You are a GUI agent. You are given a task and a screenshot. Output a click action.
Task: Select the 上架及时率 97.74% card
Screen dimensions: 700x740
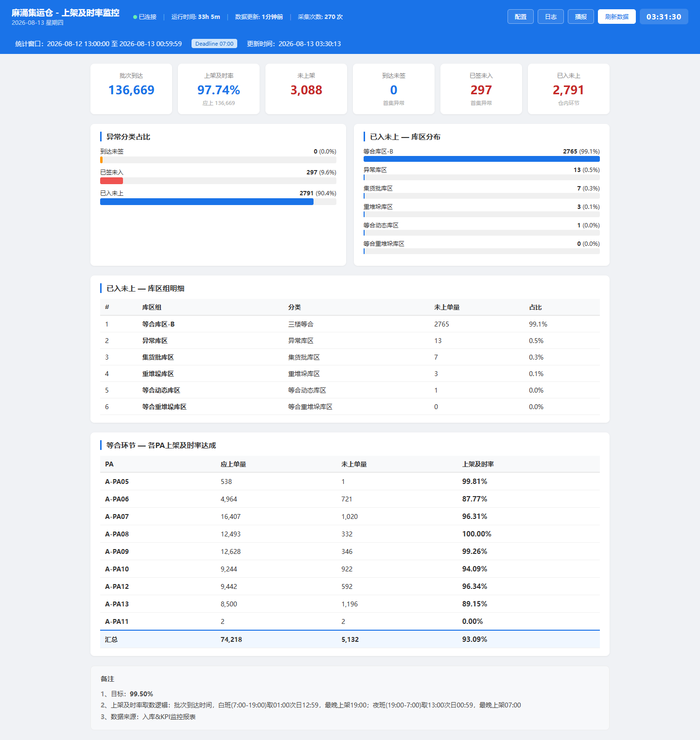[x=219, y=89]
